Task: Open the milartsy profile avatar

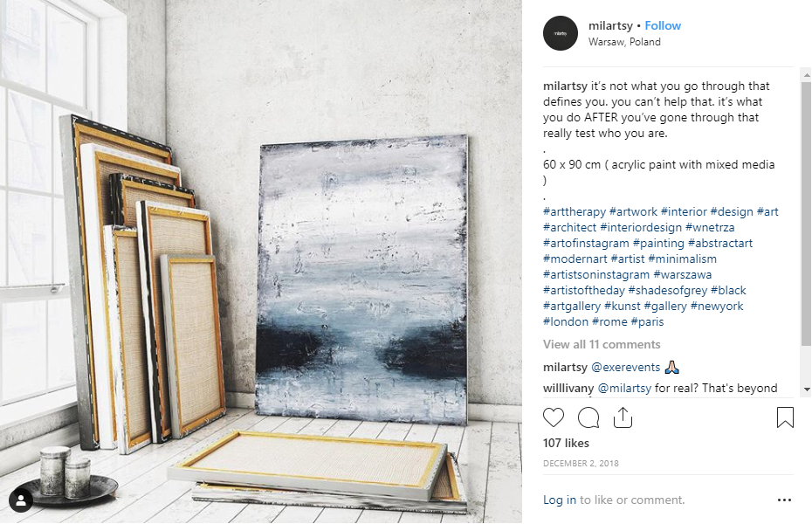Action: point(561,33)
